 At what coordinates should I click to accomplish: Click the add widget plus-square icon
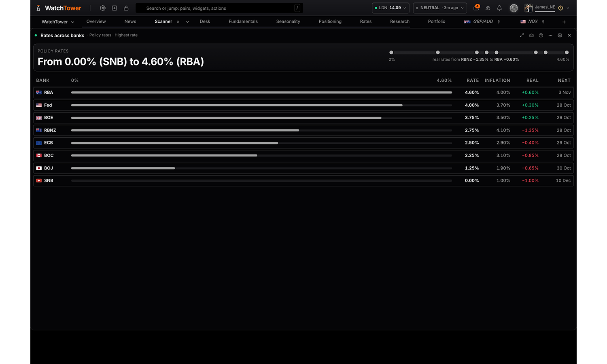click(115, 8)
